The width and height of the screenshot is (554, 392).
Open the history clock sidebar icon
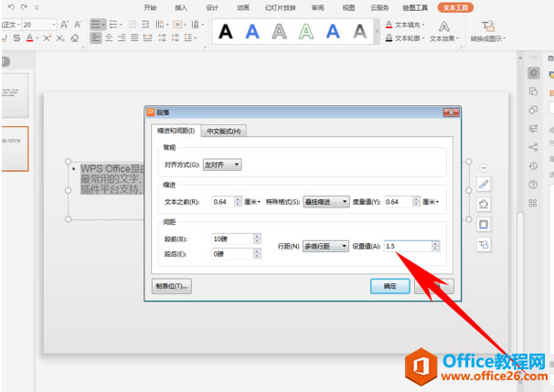tap(533, 165)
